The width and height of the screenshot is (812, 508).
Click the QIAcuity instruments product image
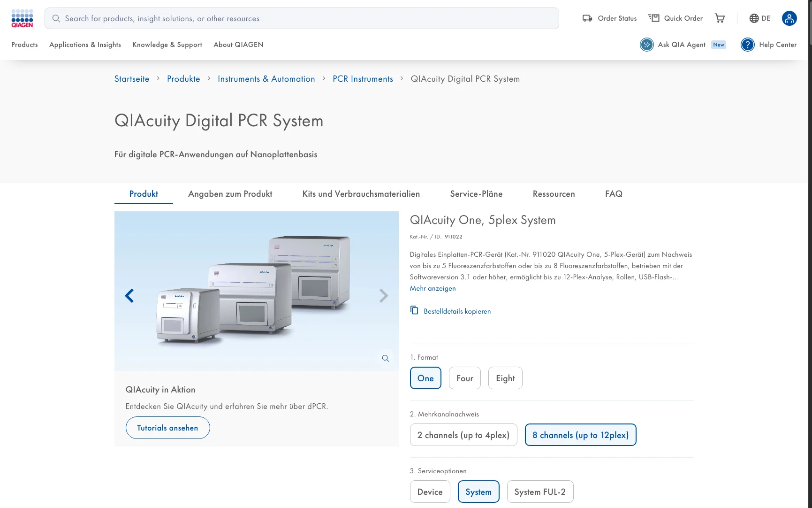(256, 291)
